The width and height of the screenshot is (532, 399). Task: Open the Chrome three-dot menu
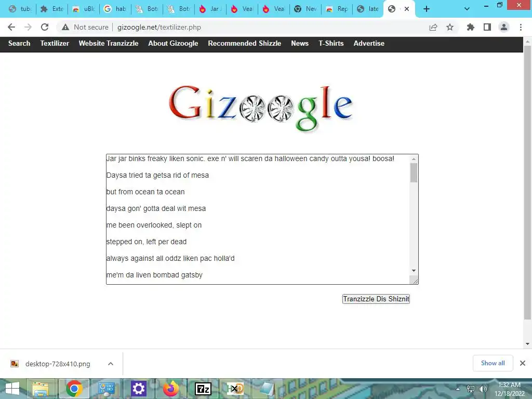pos(521,27)
